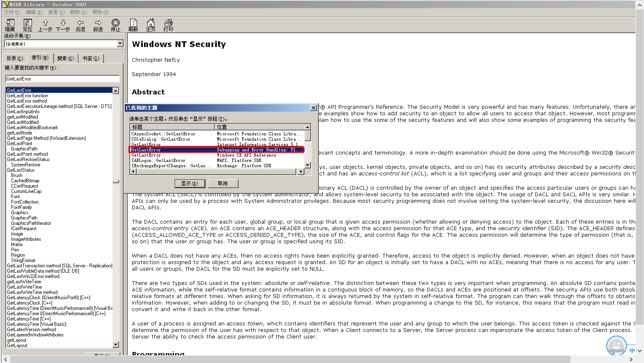
Task: Select GetLastWin32Error method index entry
Action: pyautogui.click(x=33, y=276)
